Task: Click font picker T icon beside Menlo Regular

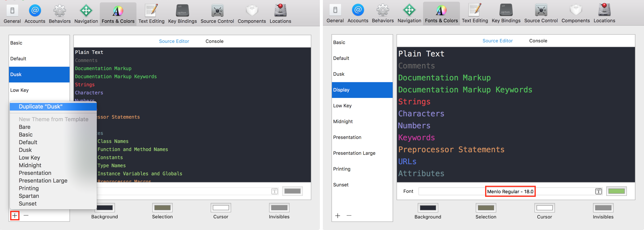Action: 598,191
